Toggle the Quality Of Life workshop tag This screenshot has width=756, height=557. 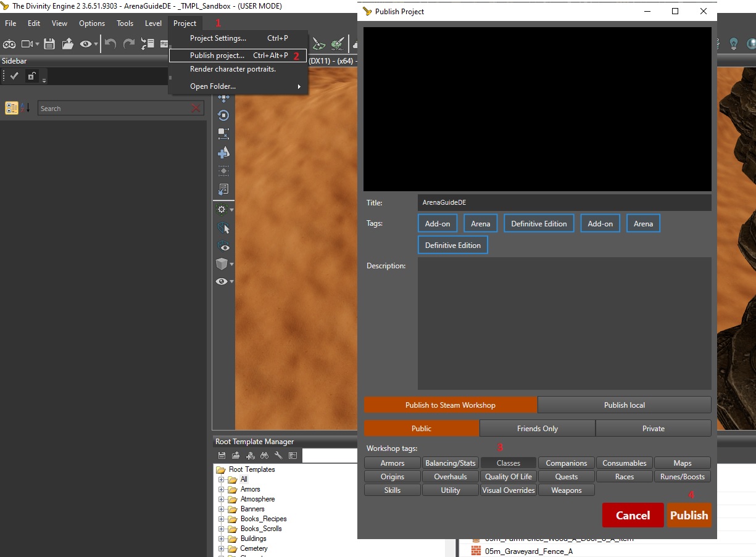pyautogui.click(x=509, y=477)
